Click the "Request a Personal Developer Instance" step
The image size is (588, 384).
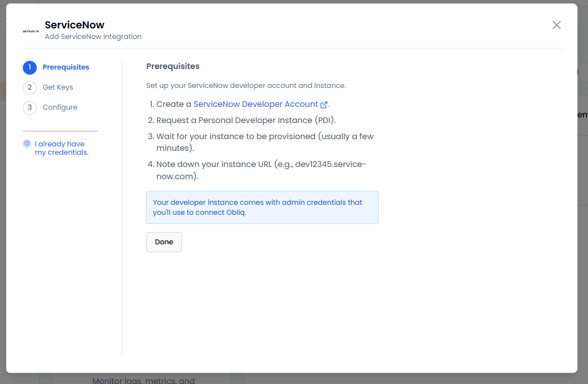(246, 120)
